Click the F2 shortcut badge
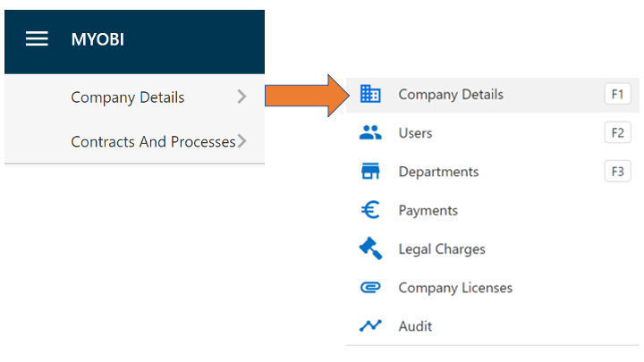The image size is (644, 362). click(x=618, y=132)
